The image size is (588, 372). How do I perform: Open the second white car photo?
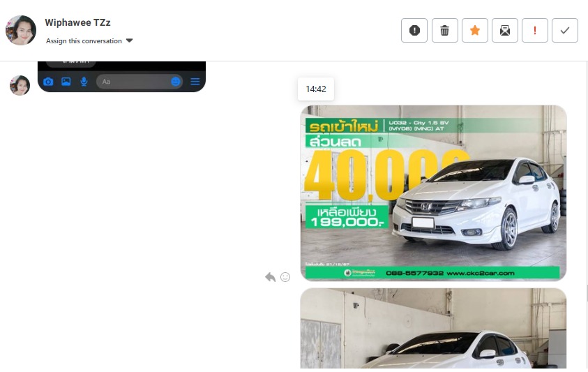point(433,329)
